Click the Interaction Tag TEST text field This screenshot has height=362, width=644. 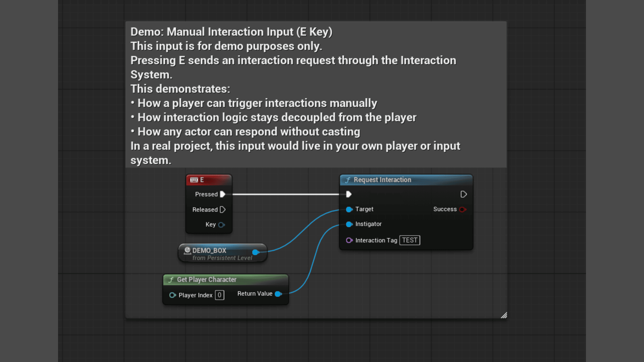pyautogui.click(x=410, y=240)
